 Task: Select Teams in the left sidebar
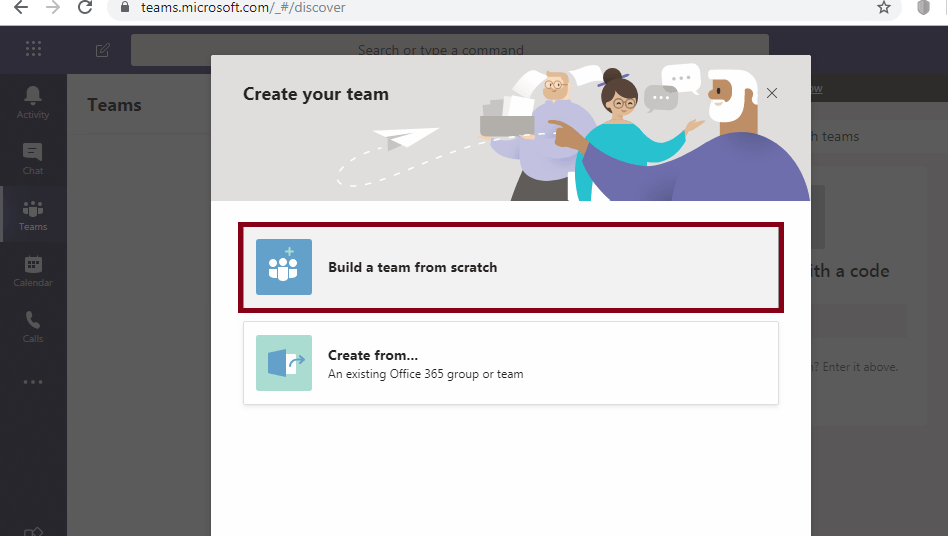pos(33,215)
